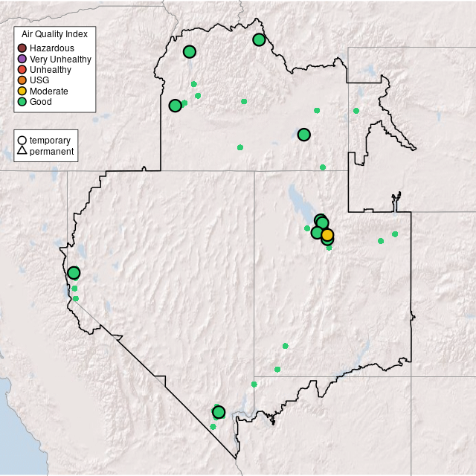Click the "Hazardous" legend label text
Viewport: 476px width, 476px height.
(x=52, y=48)
